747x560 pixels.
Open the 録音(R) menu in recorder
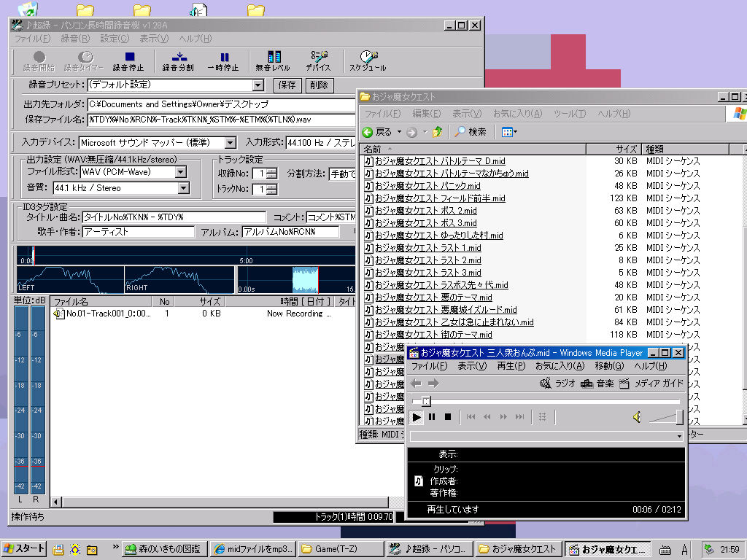pos(75,39)
